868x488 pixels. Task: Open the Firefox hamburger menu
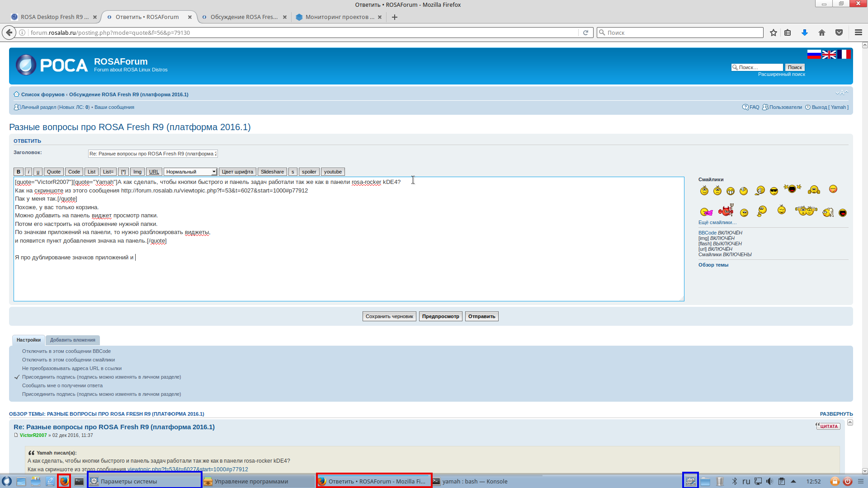[x=859, y=33]
